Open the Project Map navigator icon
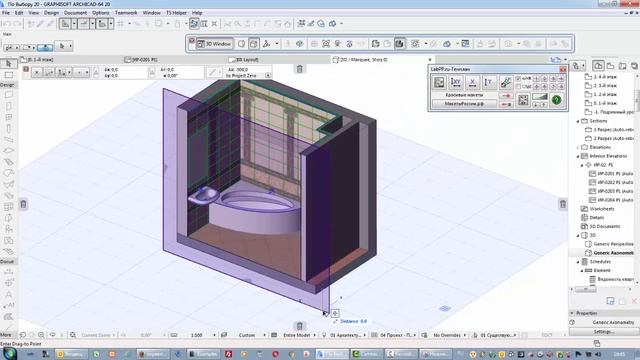 [598, 65]
